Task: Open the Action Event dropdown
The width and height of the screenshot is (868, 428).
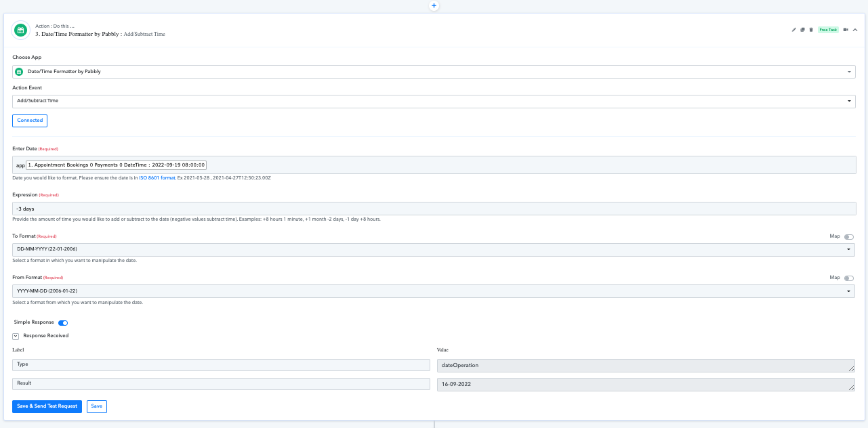Action: pyautogui.click(x=434, y=101)
